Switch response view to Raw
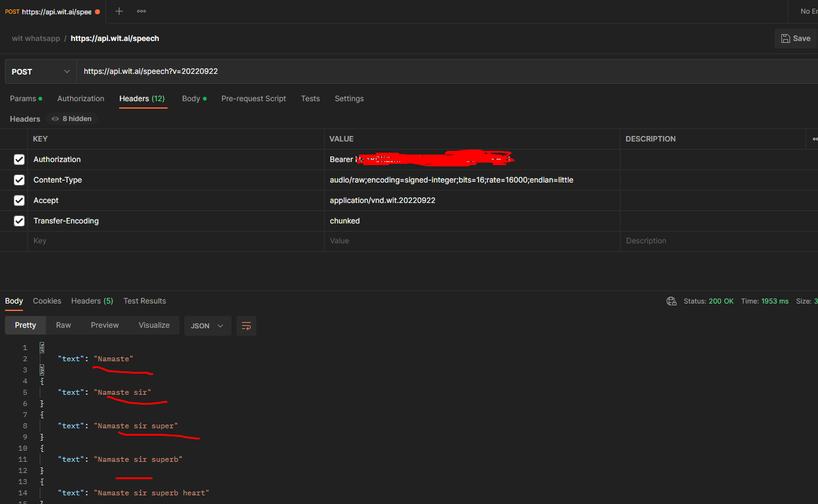 63,325
